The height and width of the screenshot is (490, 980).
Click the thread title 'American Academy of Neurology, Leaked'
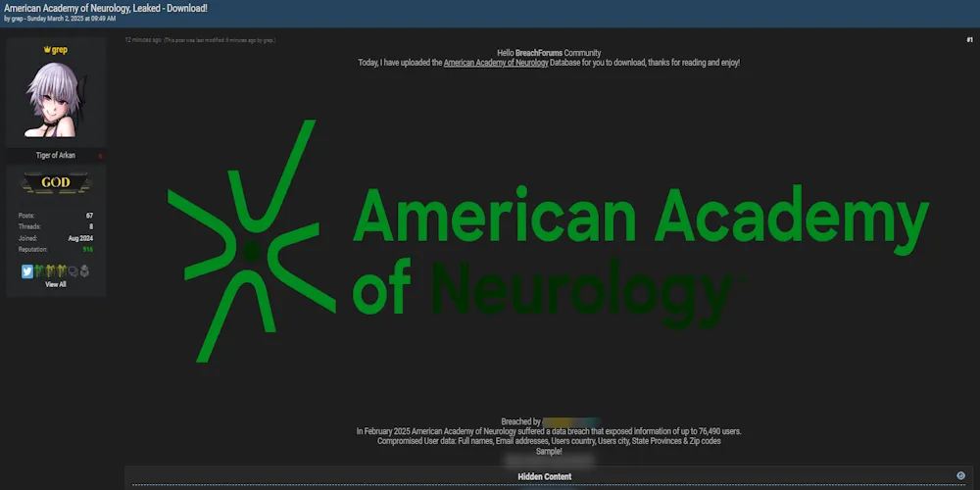(x=106, y=8)
